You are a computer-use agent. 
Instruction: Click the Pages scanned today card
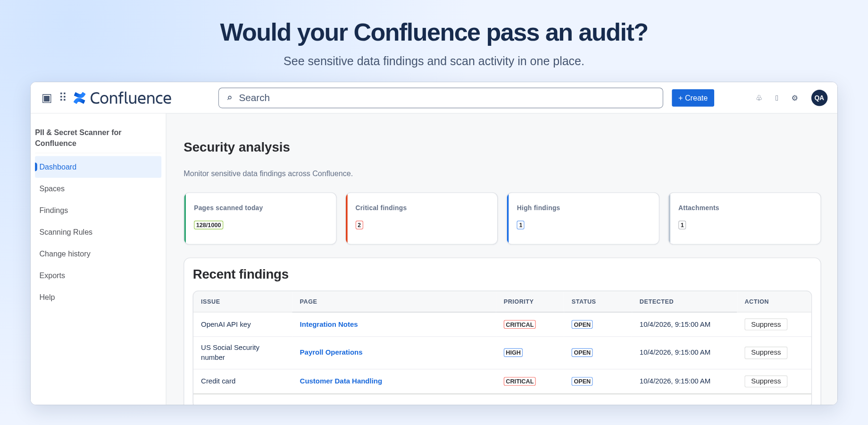(260, 218)
